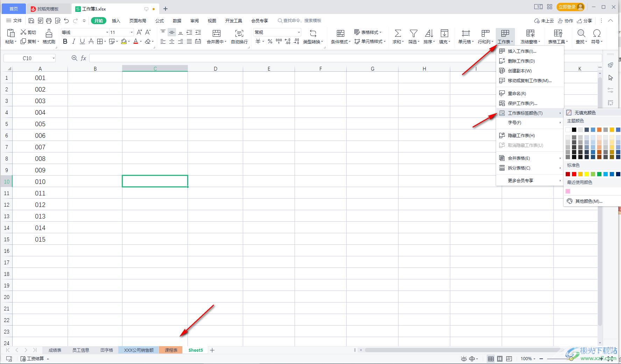Click the Undo arrow icon
The image size is (621, 364).
(x=66, y=21)
